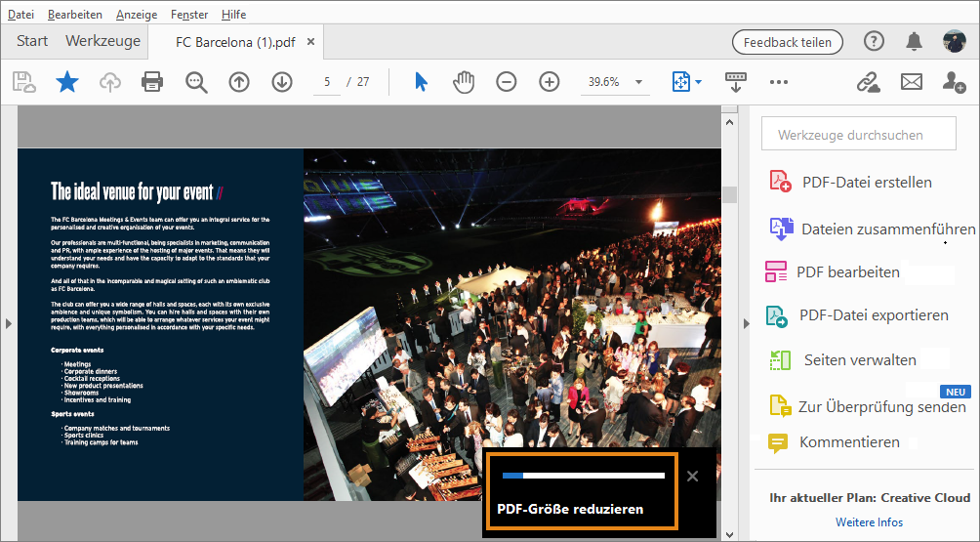Viewport: 980px width, 542px height.
Task: Click the stadium event photo in document
Action: (x=511, y=324)
